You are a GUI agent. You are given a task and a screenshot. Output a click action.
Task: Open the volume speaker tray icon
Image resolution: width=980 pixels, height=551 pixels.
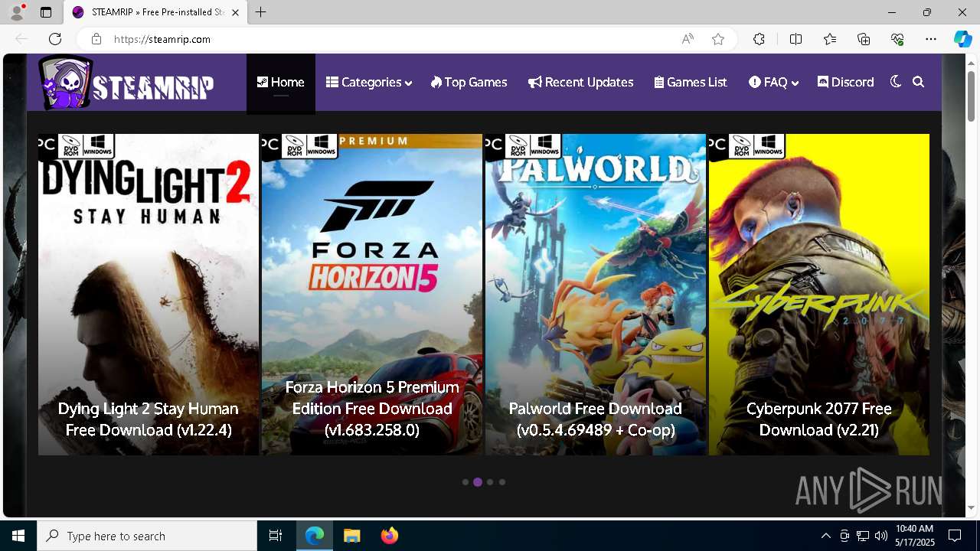880,536
